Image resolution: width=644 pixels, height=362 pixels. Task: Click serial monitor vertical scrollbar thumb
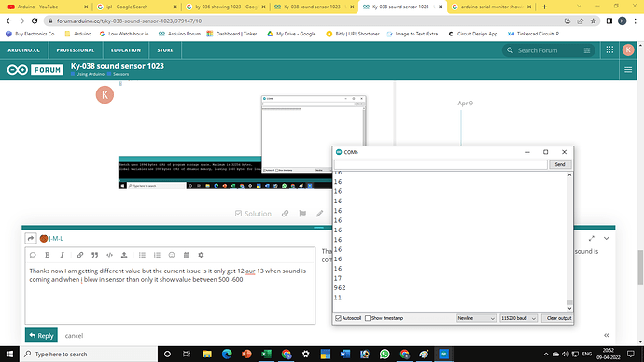tap(569, 303)
